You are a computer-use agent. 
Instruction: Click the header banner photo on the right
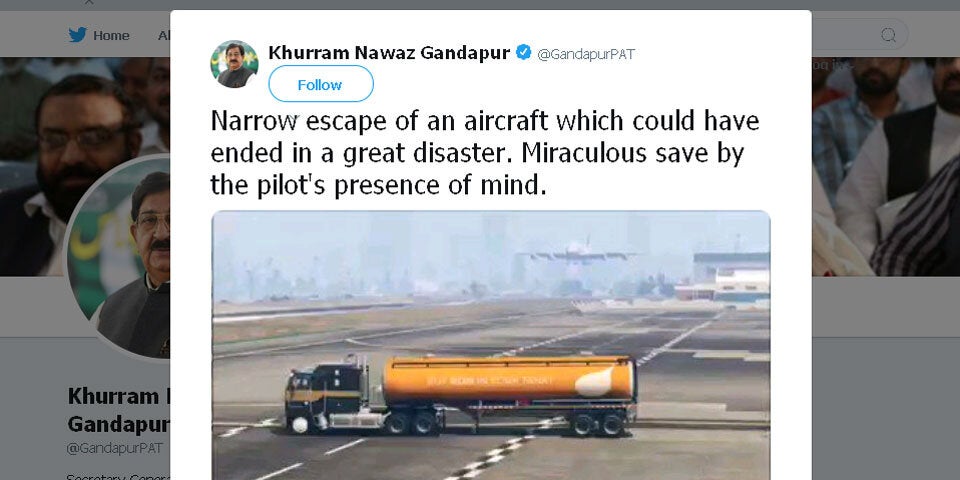click(x=885, y=167)
